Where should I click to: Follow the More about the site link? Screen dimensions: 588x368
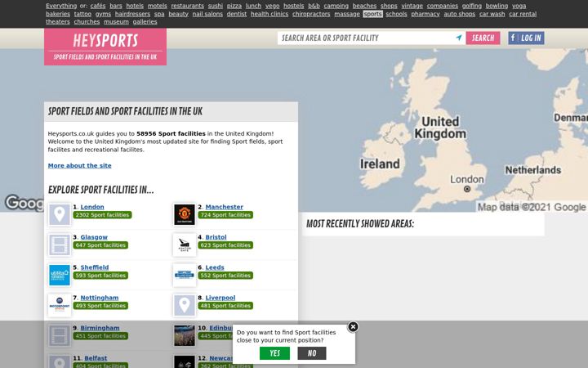pos(79,165)
